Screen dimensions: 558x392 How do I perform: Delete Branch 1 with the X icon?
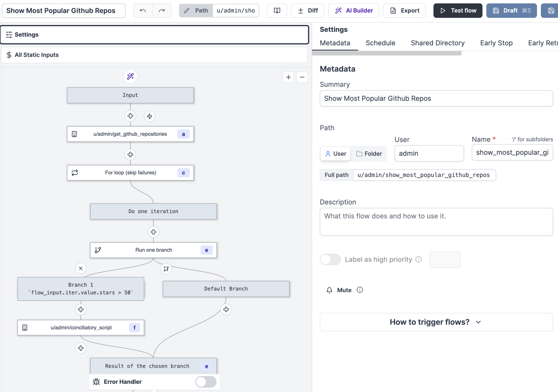81,268
